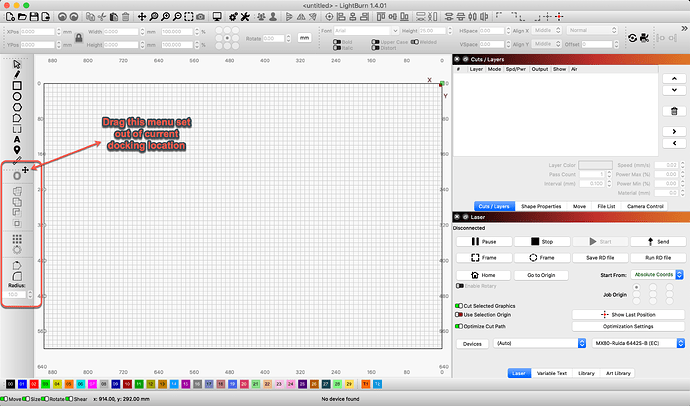
Task: Click the dashed-rectangle Frame Selection icon
Action: click(x=189, y=17)
